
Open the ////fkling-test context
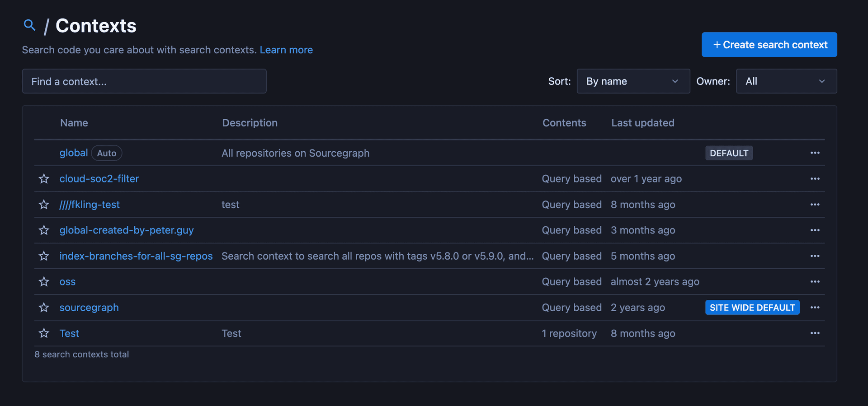click(x=90, y=205)
